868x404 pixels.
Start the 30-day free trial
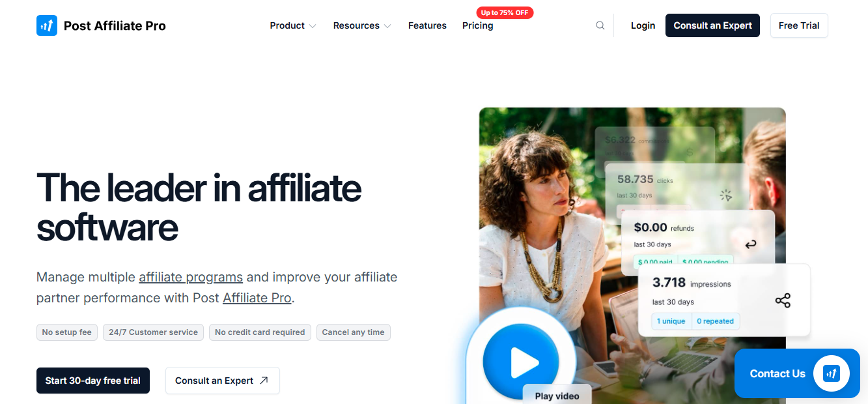pyautogui.click(x=93, y=381)
